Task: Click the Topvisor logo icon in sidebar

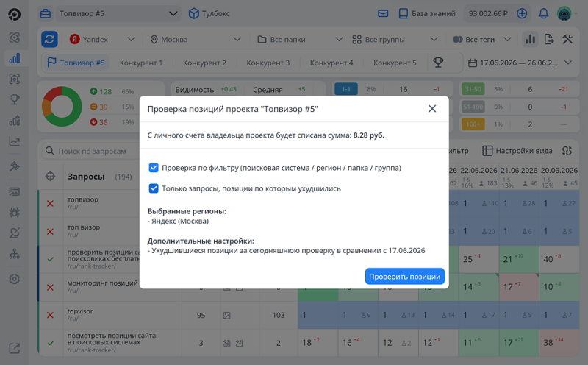Action: tap(14, 14)
